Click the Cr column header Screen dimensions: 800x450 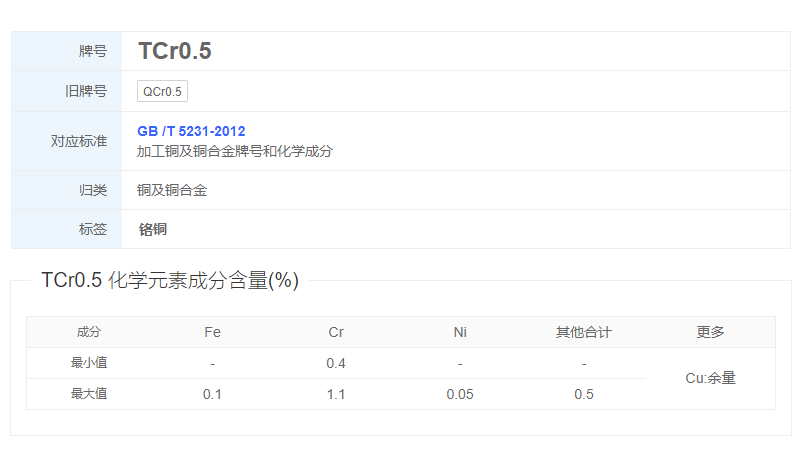point(336,332)
